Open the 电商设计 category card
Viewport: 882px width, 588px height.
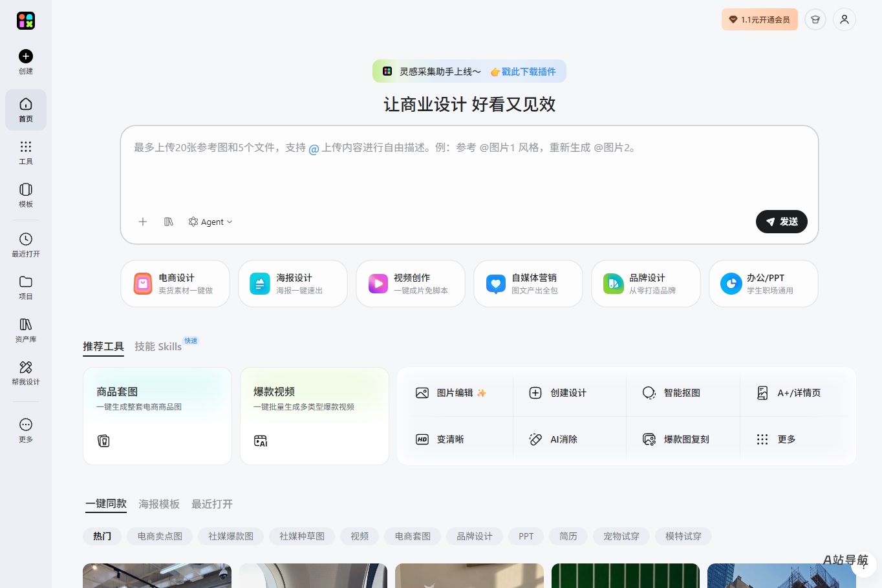click(x=175, y=284)
